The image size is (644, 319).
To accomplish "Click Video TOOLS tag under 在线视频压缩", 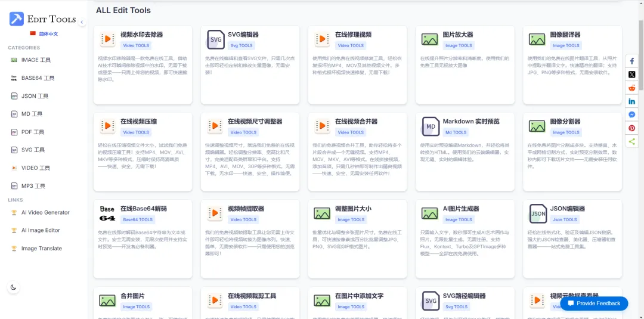I will (136, 132).
